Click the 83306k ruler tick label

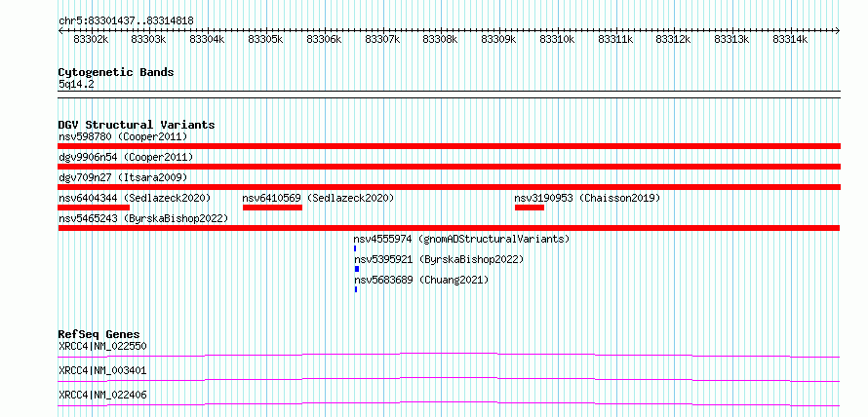click(324, 39)
